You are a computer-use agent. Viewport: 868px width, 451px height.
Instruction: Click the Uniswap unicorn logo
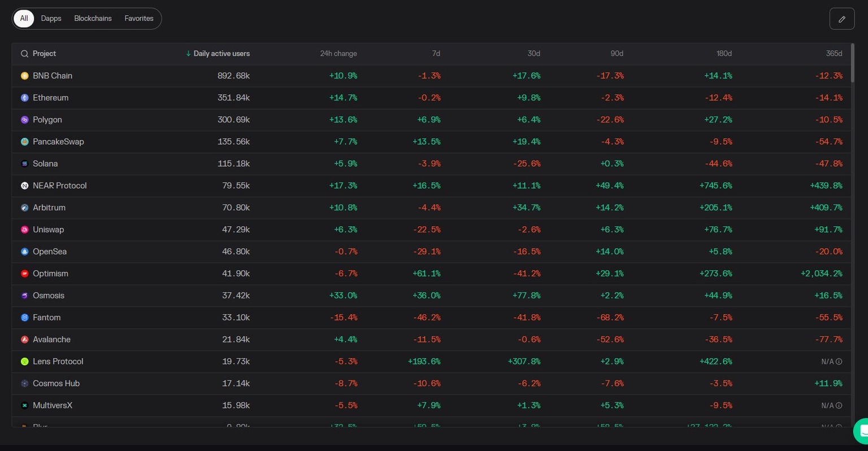point(24,229)
